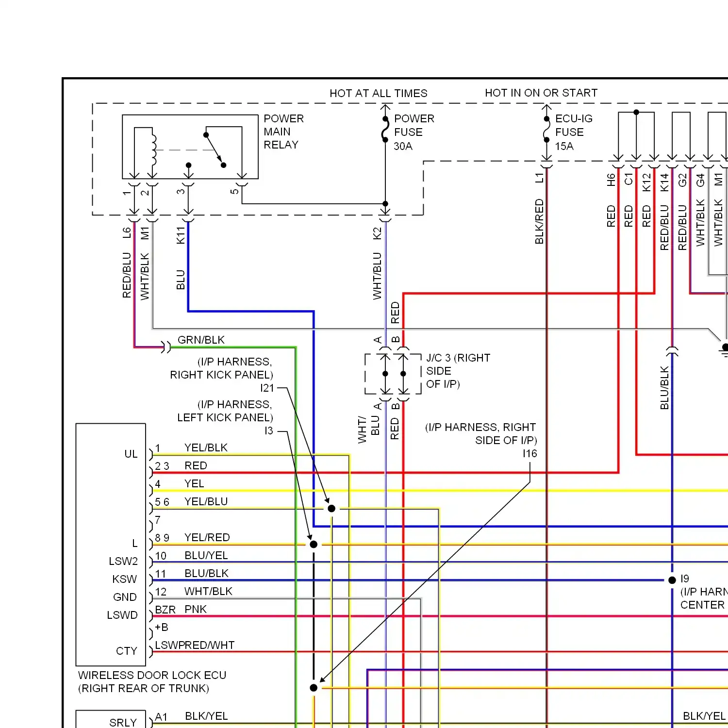
Task: Click the H6 connector label
Action: point(611,180)
